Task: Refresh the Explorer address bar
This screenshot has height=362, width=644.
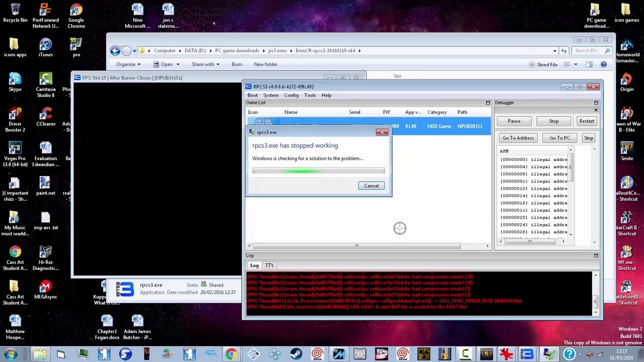Action: point(564,51)
